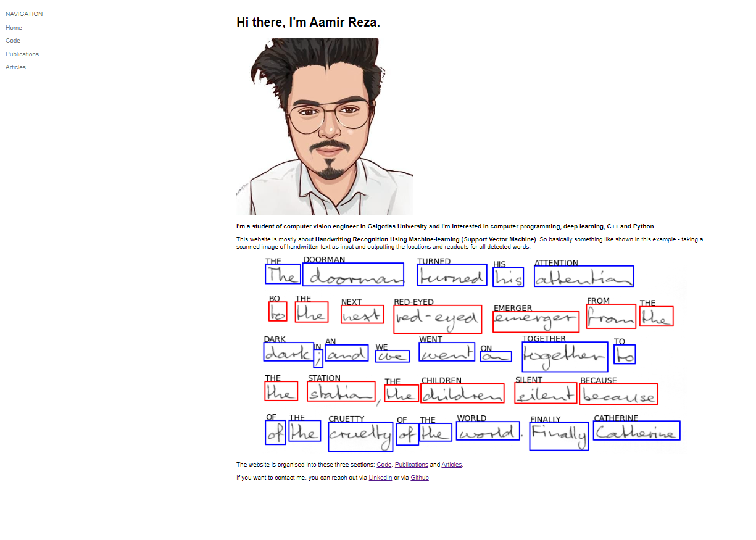The image size is (756, 540).
Task: Click the handwritten "Catherine" blue box
Action: 636,431
